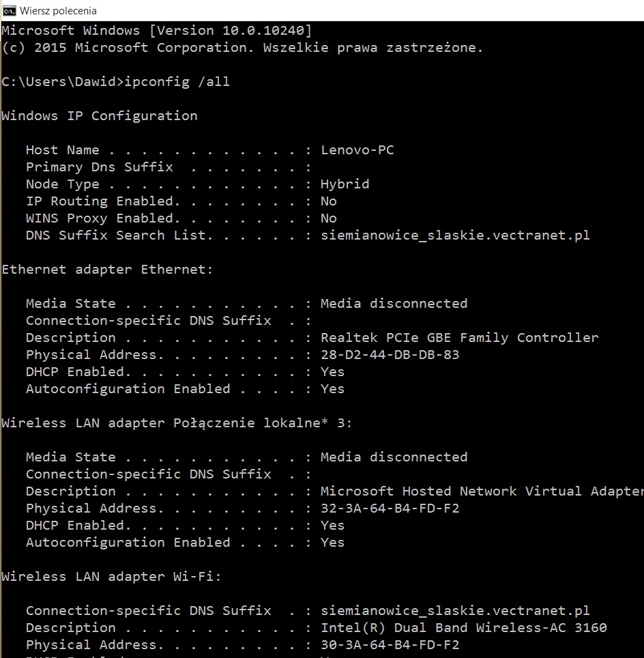Click the "Ethernet adapter Ethernet:" heading

tap(107, 270)
